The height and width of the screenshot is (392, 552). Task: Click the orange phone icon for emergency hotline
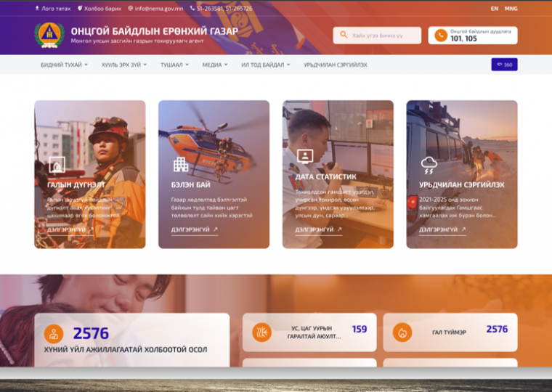tap(440, 36)
